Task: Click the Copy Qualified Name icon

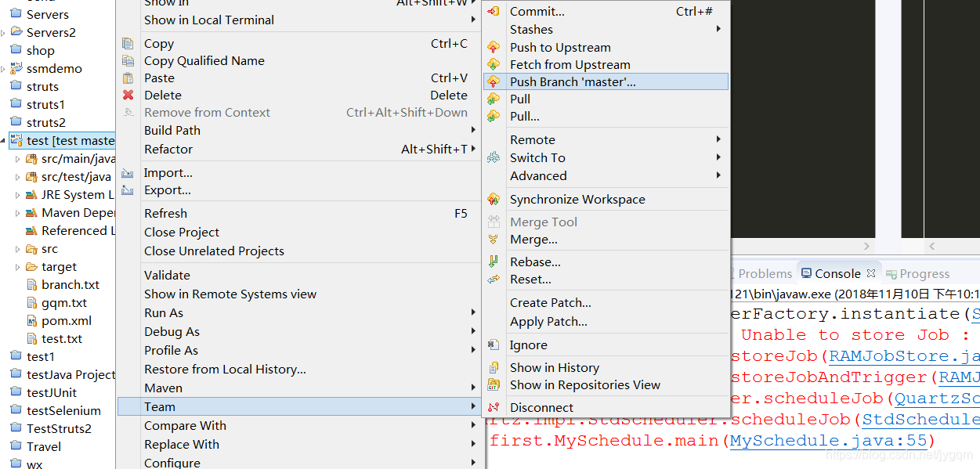Action: [x=128, y=60]
